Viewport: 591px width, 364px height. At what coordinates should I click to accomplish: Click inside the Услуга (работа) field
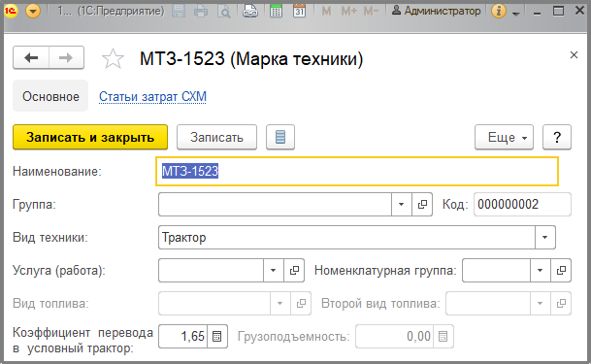tap(211, 270)
